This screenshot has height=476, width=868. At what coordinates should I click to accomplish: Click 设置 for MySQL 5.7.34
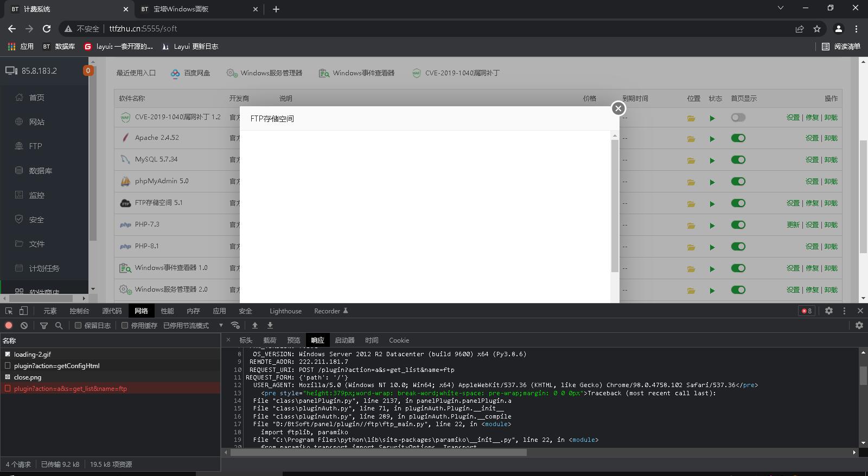pos(812,160)
